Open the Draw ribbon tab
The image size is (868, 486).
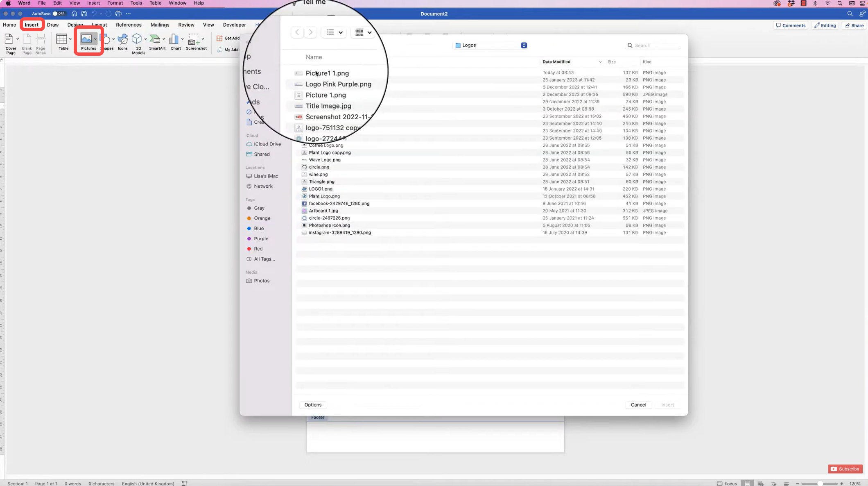pos(53,25)
